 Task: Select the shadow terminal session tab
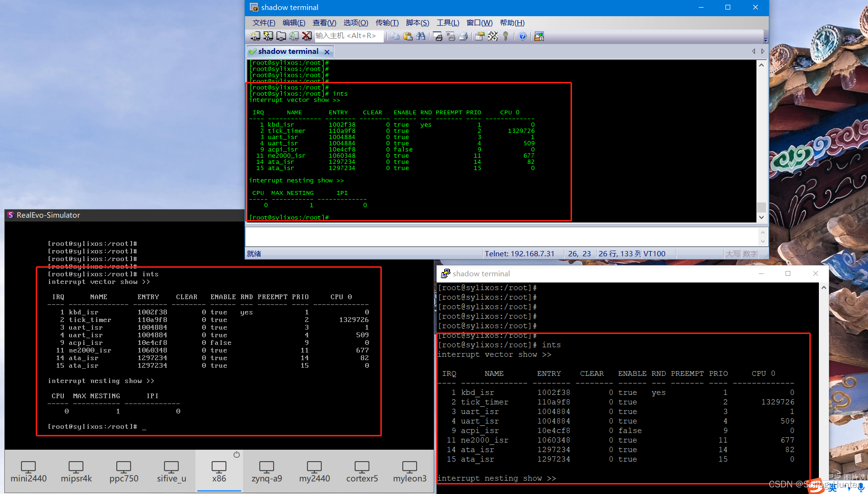point(290,51)
